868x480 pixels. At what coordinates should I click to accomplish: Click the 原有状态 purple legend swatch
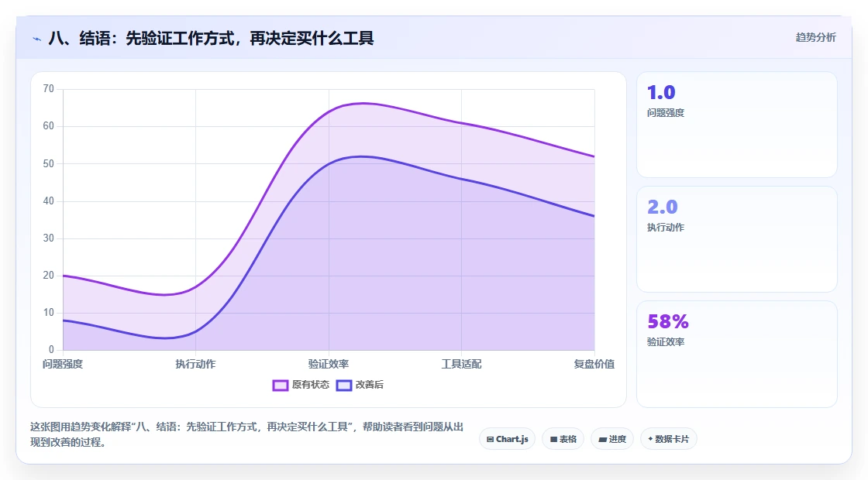point(280,386)
